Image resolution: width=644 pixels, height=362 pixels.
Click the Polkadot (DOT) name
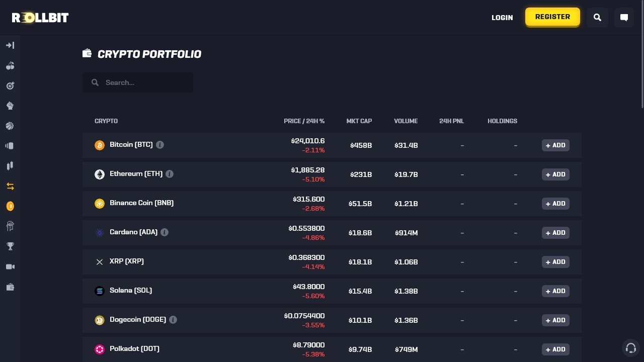[135, 348]
